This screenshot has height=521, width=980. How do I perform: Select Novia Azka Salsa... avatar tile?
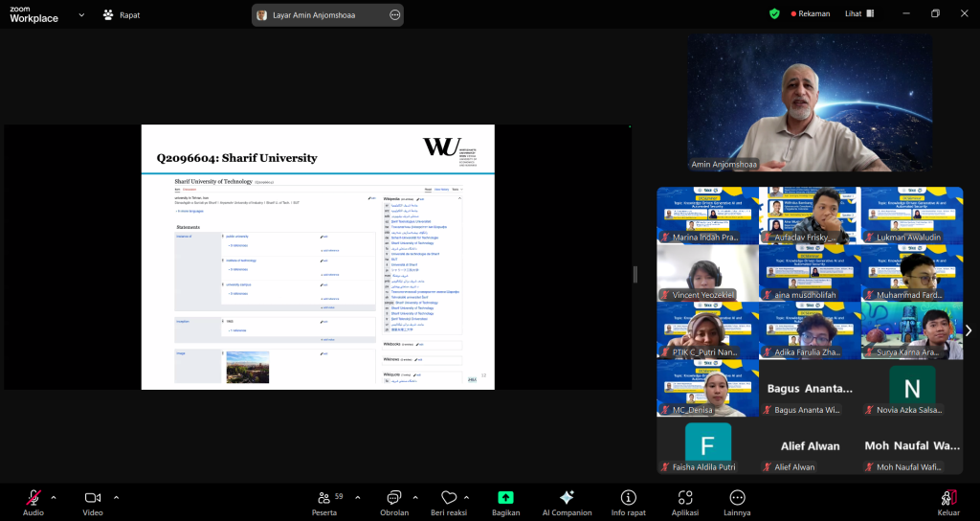click(912, 388)
